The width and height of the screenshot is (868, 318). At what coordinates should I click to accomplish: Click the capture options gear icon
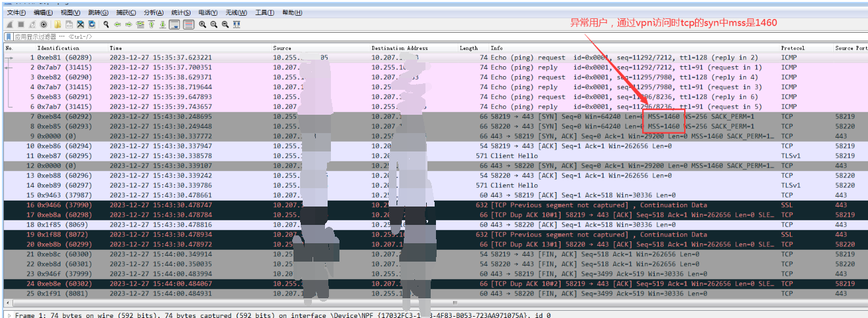tap(43, 24)
